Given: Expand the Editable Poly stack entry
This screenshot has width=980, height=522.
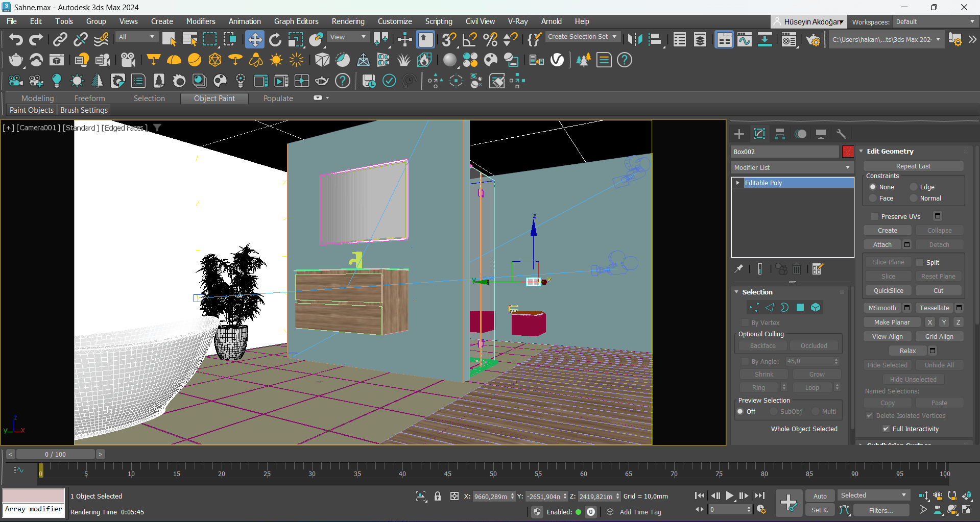Looking at the screenshot, I should [x=738, y=183].
